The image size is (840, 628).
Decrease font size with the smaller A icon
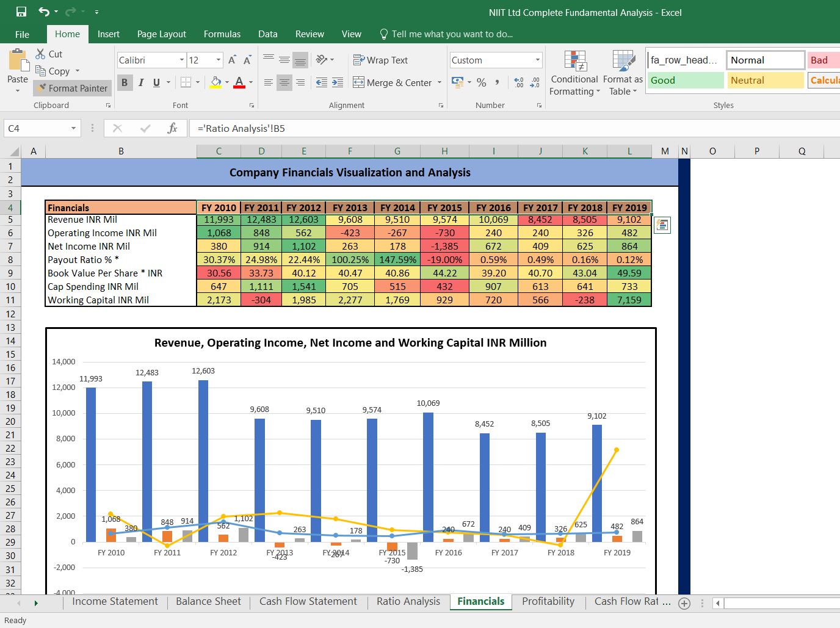pos(247,60)
